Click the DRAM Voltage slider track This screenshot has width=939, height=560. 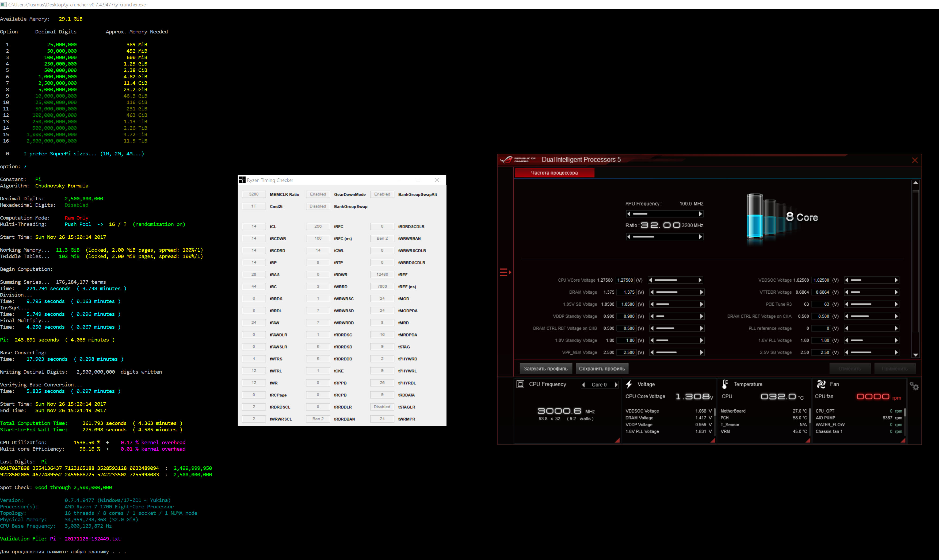[675, 292]
